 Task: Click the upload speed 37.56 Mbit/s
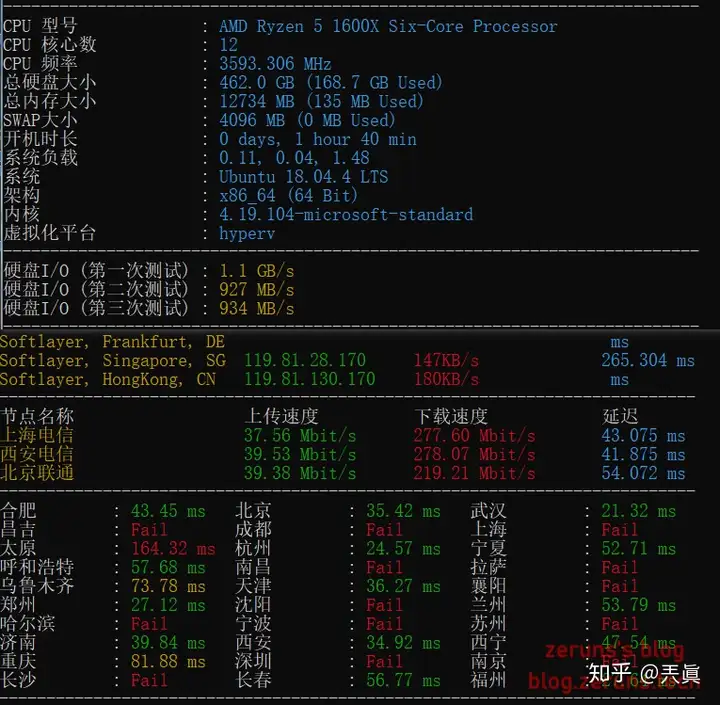300,435
